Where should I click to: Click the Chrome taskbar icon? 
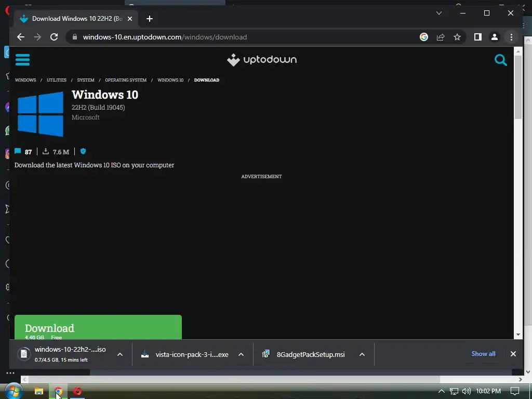[58, 391]
